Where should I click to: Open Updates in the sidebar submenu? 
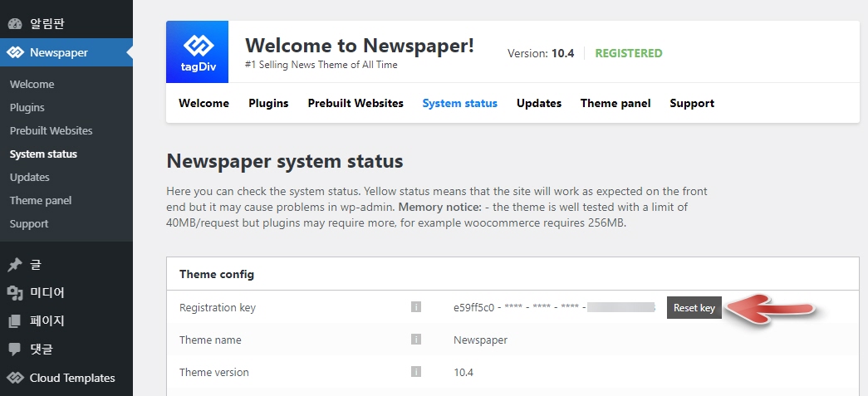[x=29, y=177]
